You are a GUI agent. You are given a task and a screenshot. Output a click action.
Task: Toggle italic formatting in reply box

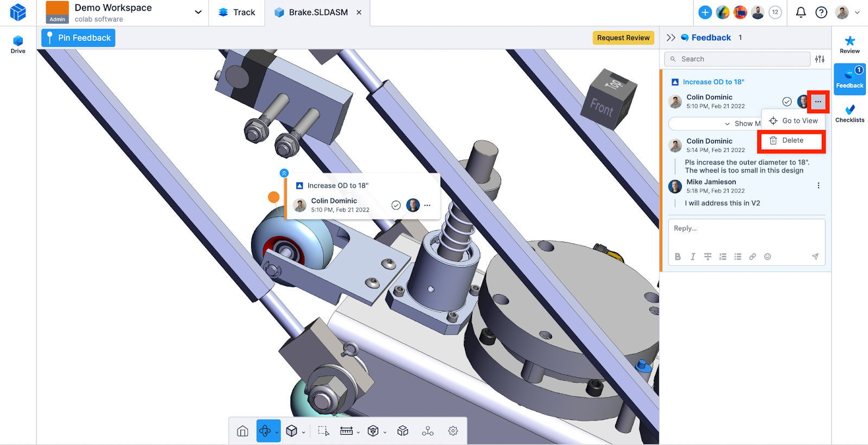point(693,257)
